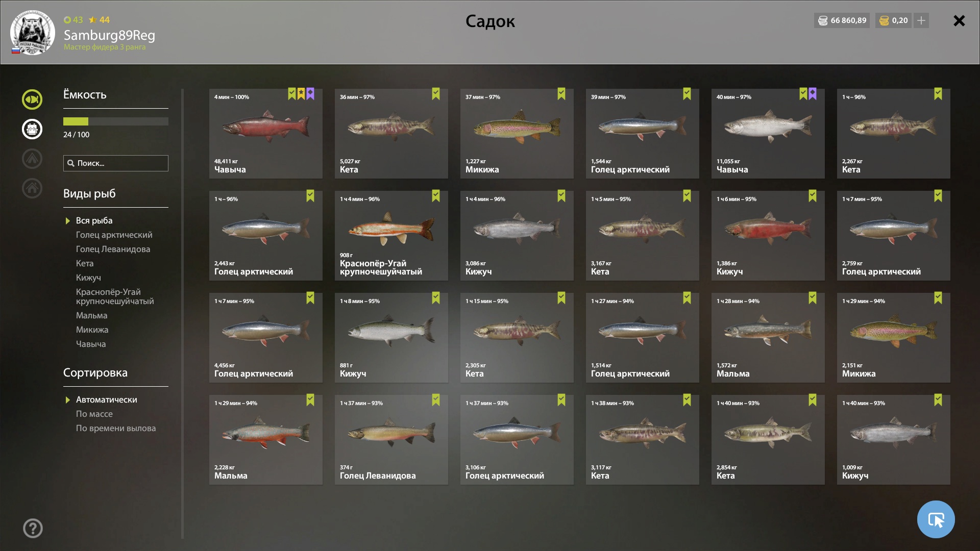This screenshot has width=980, height=551.
Task: Click the greyed-out house sidebar icon
Action: 32,188
